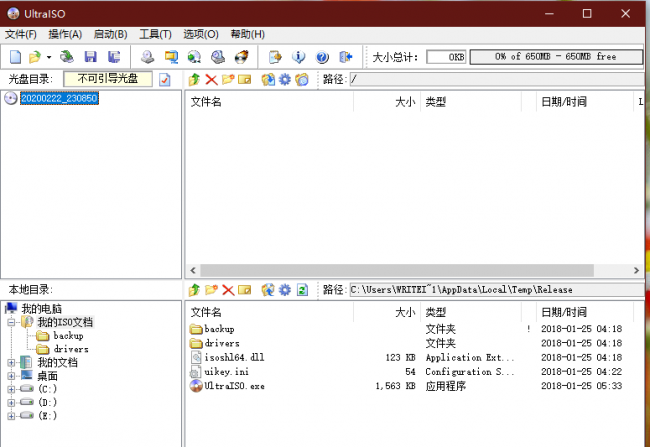Click the 0KB total size field
This screenshot has height=447, width=650.
(446, 57)
